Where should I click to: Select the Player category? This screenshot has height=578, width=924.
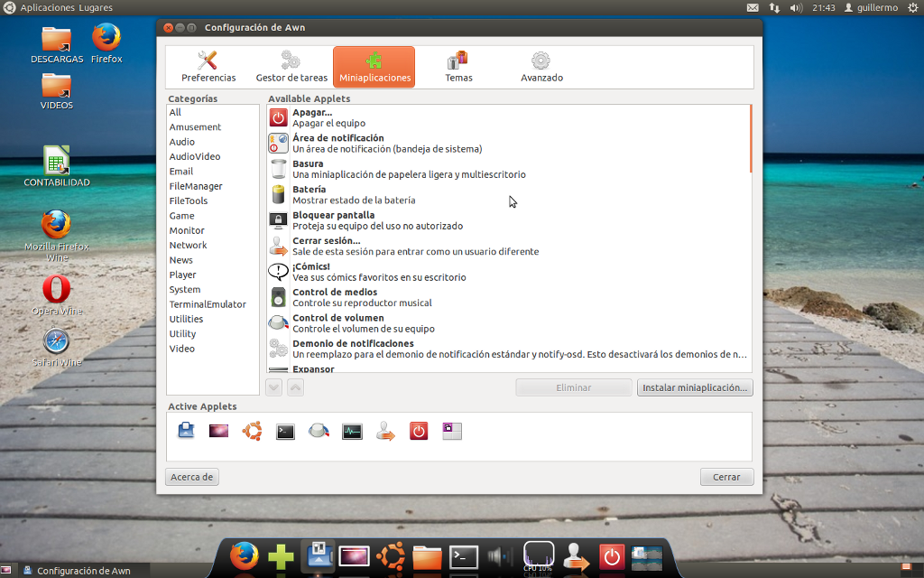pyautogui.click(x=182, y=275)
